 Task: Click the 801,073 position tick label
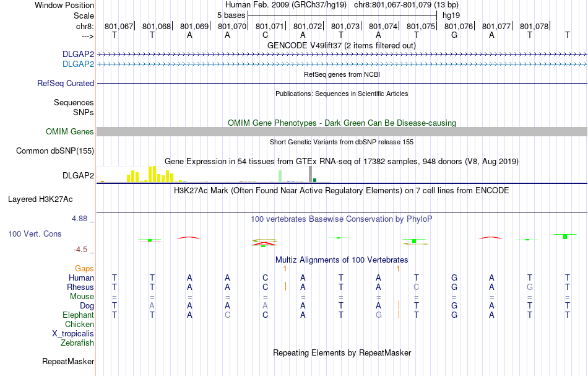point(345,26)
